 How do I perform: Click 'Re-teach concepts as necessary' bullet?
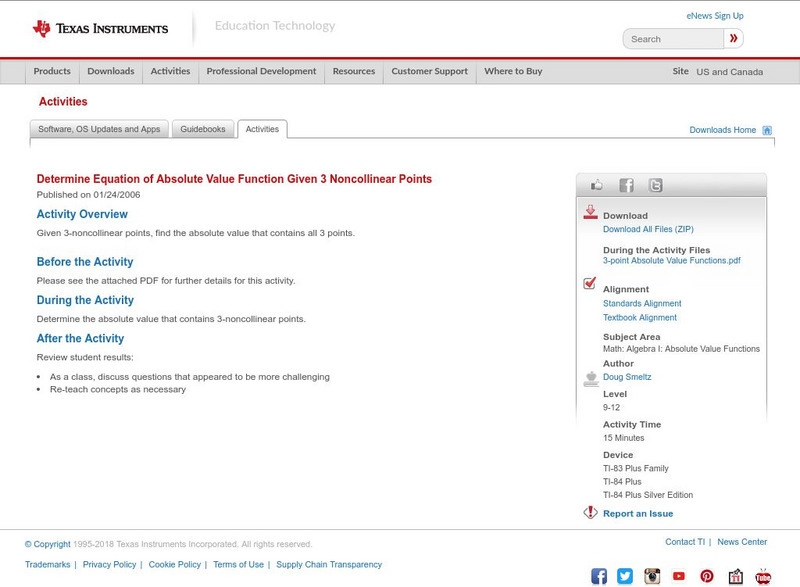(118, 390)
